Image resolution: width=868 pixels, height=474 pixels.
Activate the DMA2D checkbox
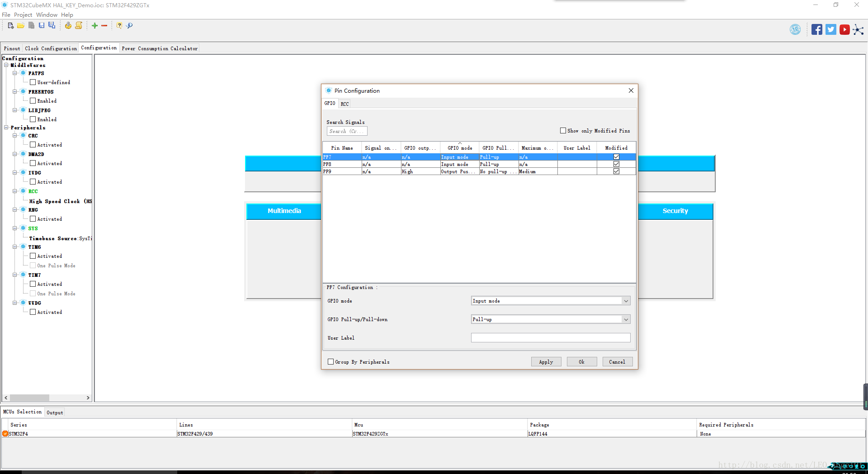[33, 163]
